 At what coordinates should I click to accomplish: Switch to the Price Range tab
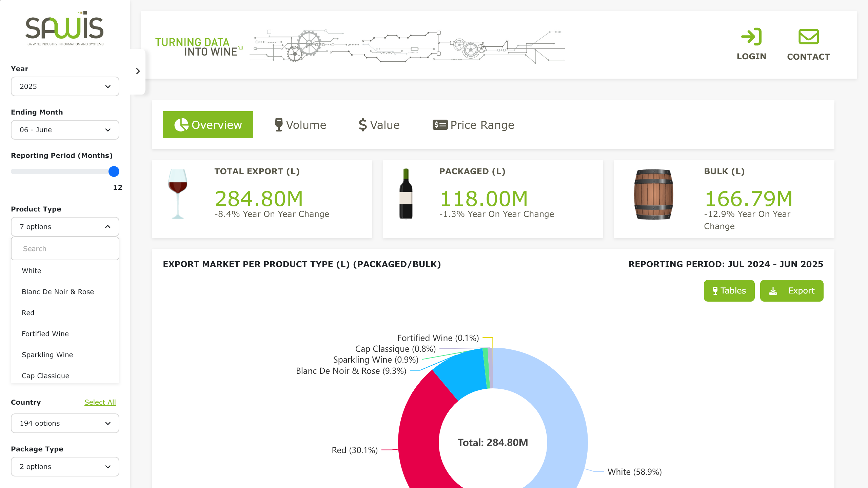pyautogui.click(x=473, y=125)
